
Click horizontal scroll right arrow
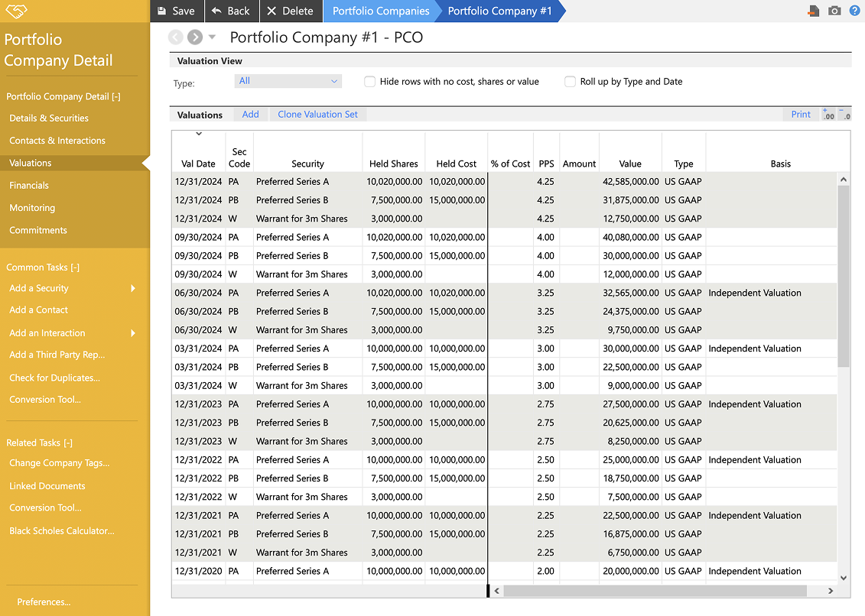pos(831,591)
